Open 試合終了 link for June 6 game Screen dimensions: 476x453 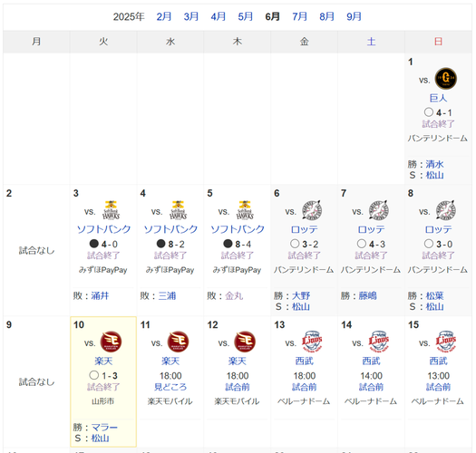[304, 255]
